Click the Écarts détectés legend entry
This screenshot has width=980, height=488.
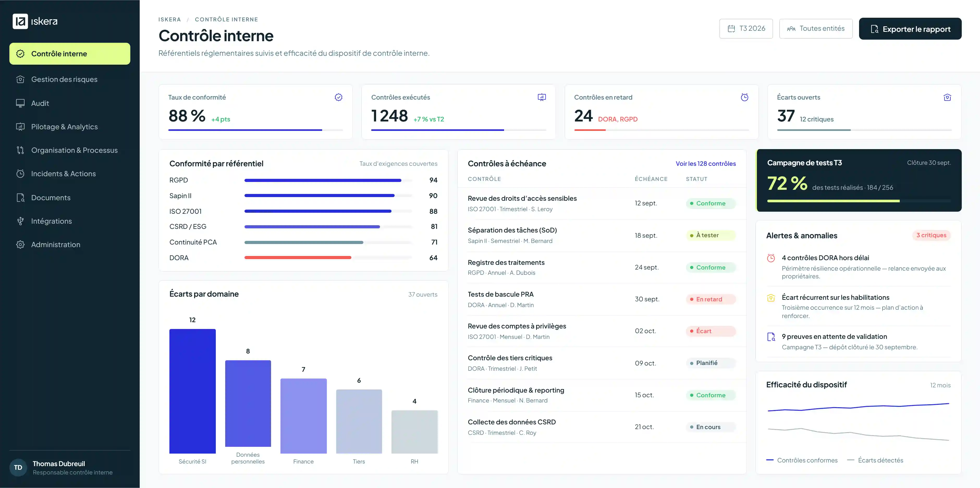[x=875, y=460]
